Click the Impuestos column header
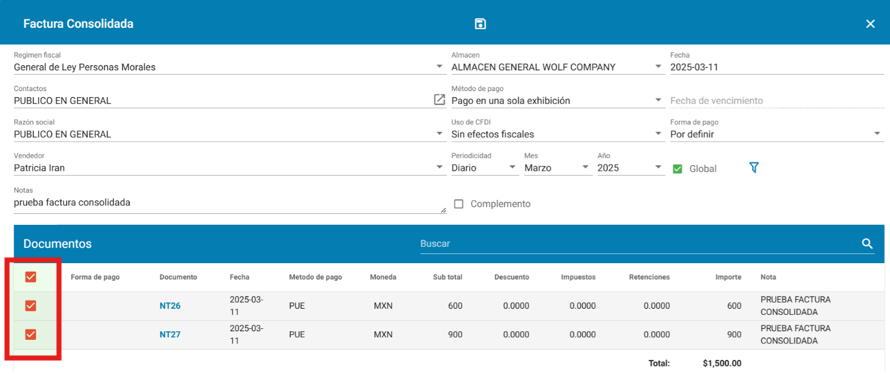 pos(578,278)
